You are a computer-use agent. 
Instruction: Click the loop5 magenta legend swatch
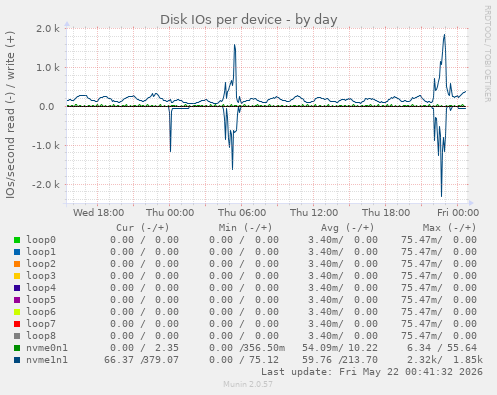click(x=17, y=300)
